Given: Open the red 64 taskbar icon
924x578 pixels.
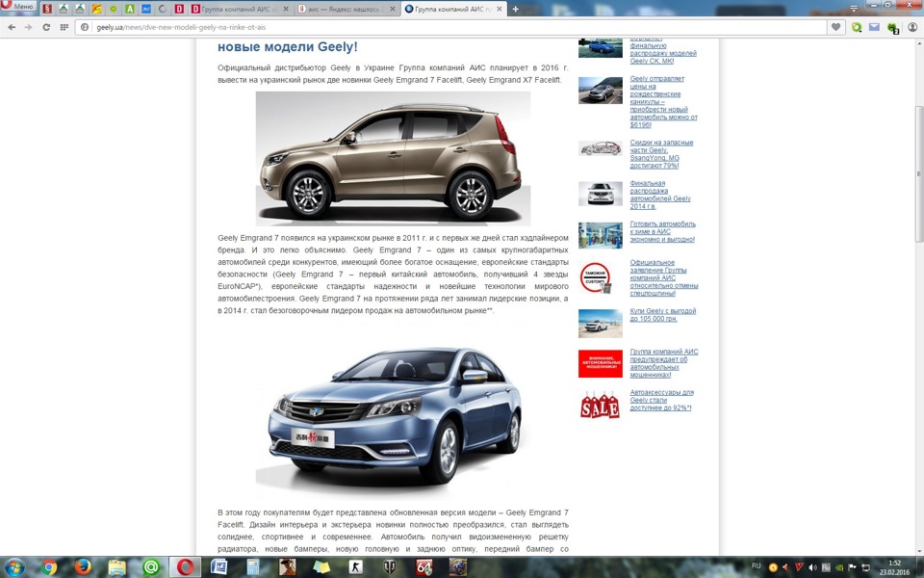Looking at the screenshot, I should pos(423,566).
